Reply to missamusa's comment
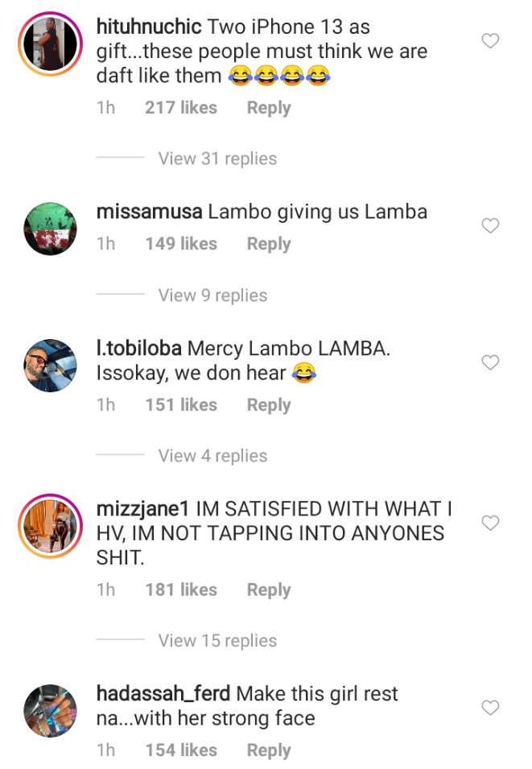The width and height of the screenshot is (532, 769). [x=269, y=244]
